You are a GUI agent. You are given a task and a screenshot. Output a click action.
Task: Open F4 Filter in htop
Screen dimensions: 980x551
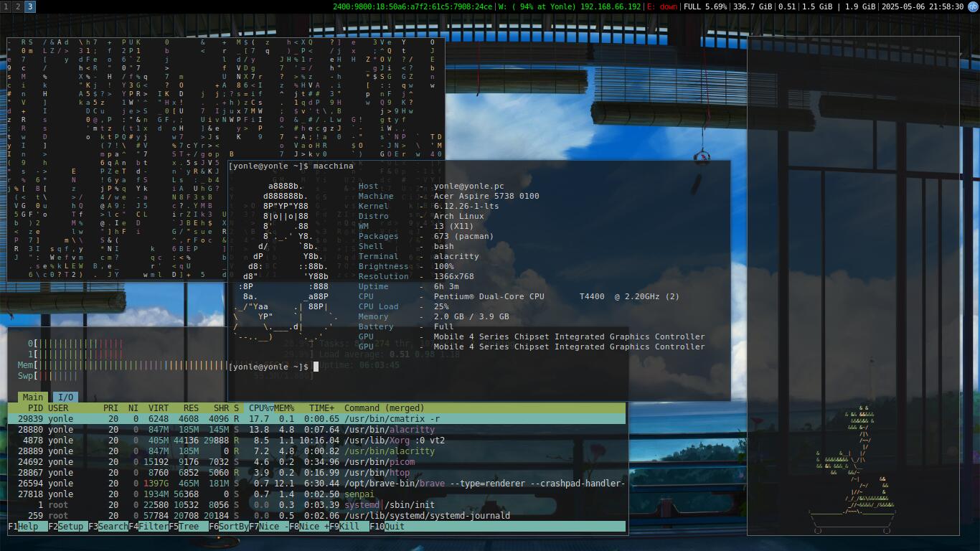149,527
